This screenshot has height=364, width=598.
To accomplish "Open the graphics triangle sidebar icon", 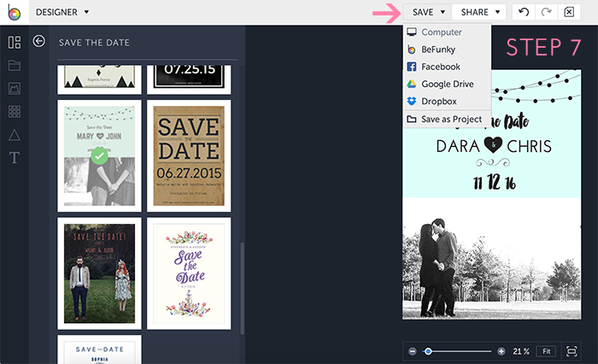I will (15, 135).
